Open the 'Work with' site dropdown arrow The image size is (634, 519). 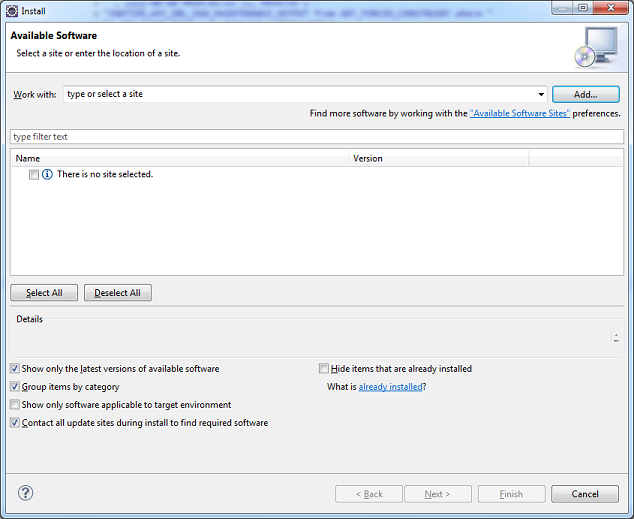click(541, 94)
